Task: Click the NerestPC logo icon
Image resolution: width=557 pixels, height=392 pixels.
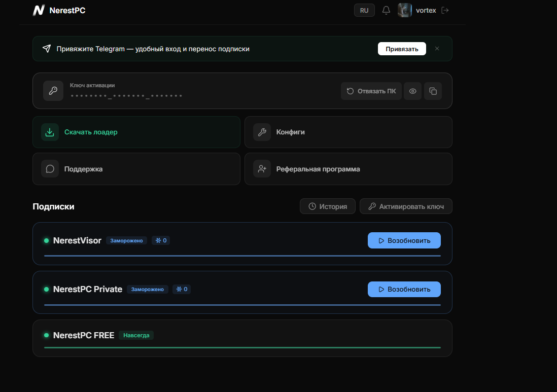Action: (x=39, y=10)
